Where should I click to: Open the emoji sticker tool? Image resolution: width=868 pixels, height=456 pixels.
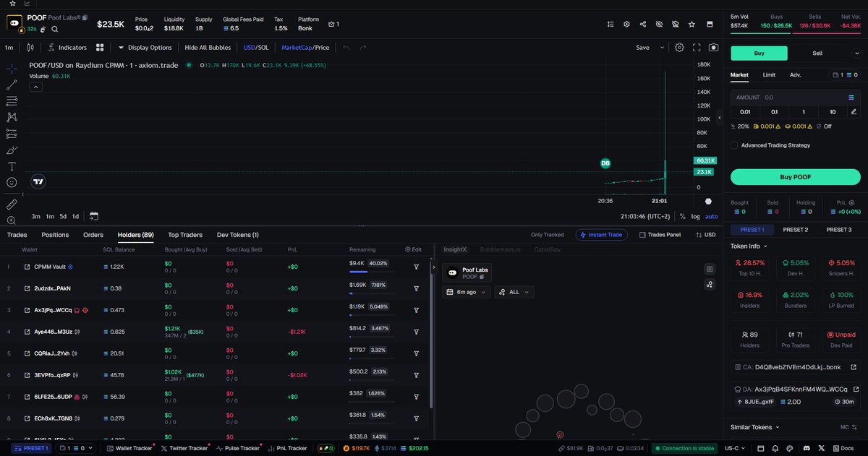click(12, 183)
